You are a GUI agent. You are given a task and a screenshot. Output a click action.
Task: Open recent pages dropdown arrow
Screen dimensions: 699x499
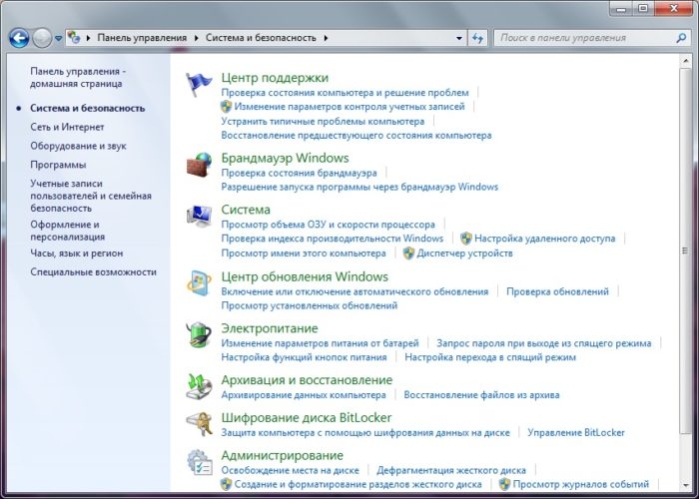[x=58, y=38]
